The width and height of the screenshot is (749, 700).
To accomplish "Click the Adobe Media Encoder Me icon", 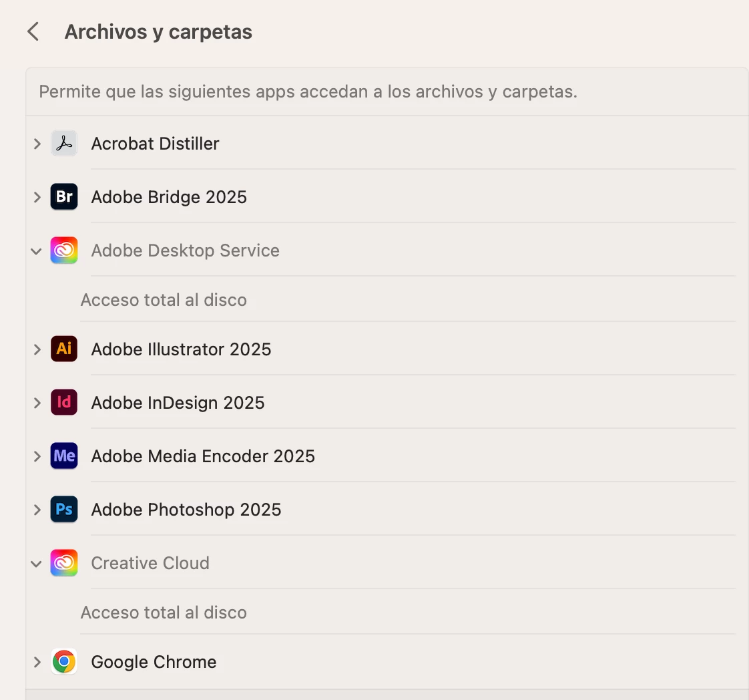I will (64, 456).
